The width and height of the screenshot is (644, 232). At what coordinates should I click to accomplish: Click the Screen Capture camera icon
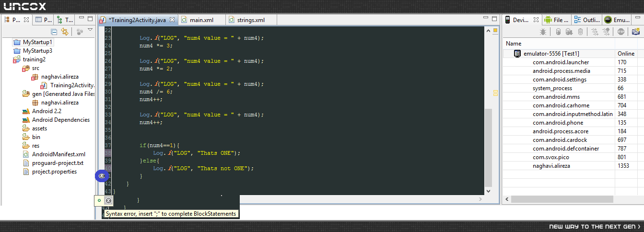pyautogui.click(x=636, y=32)
